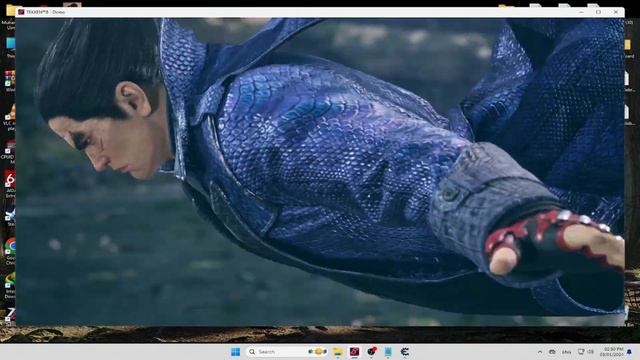640x360 pixels.
Task: Select the Internet Download Manager desktop shortcut
Action: (x=9, y=285)
